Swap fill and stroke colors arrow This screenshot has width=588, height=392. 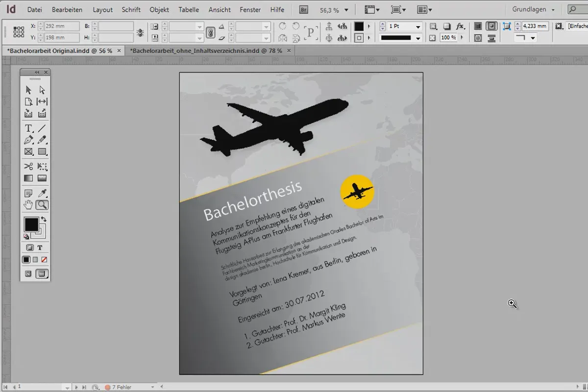tap(44, 219)
